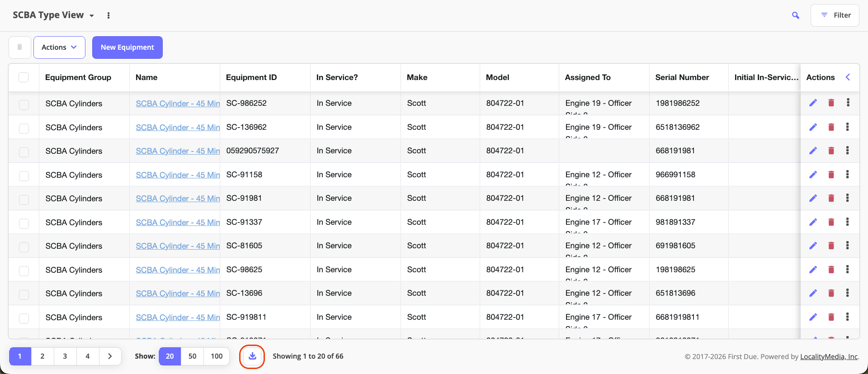Open the LocalityMedia, Inc link
Image resolution: width=868 pixels, height=374 pixels.
point(829,356)
